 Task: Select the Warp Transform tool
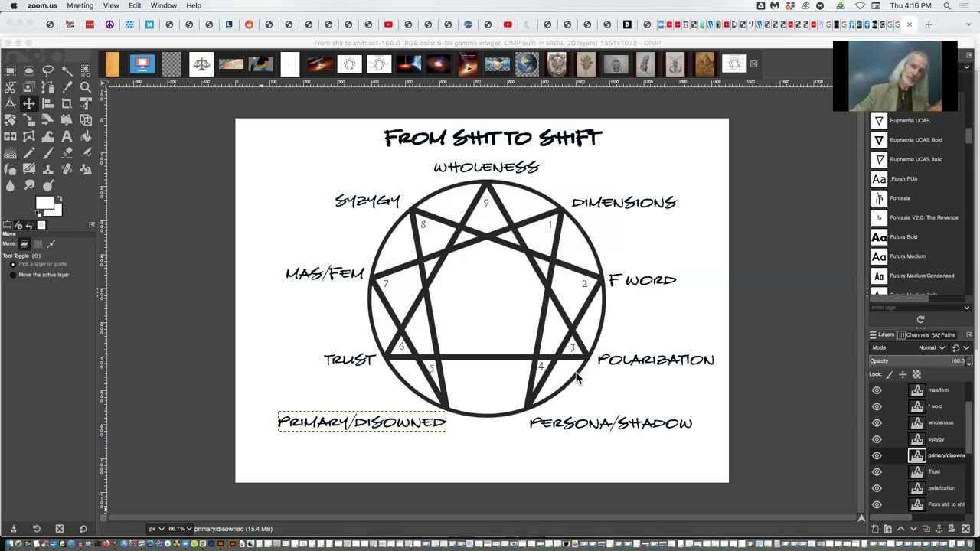(x=47, y=135)
